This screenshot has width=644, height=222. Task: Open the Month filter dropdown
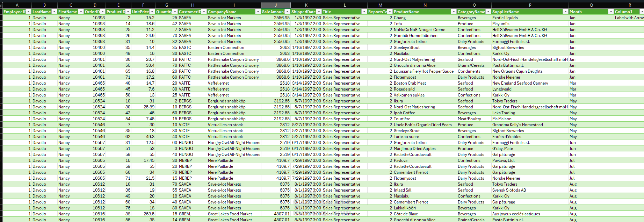point(610,12)
